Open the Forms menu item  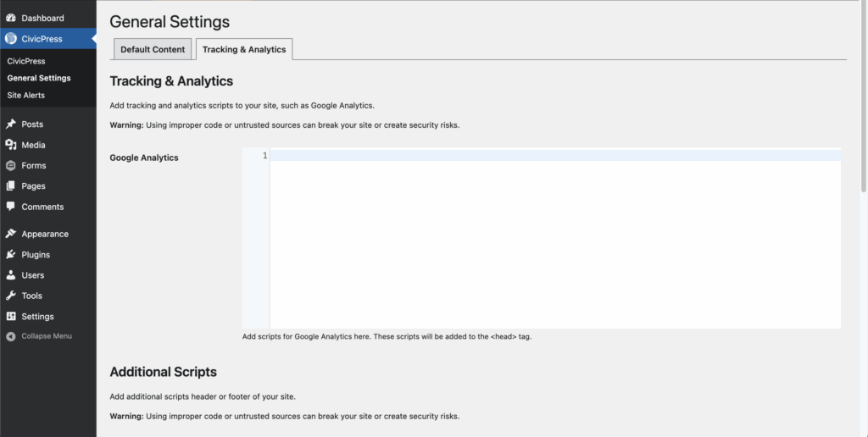coord(48,165)
